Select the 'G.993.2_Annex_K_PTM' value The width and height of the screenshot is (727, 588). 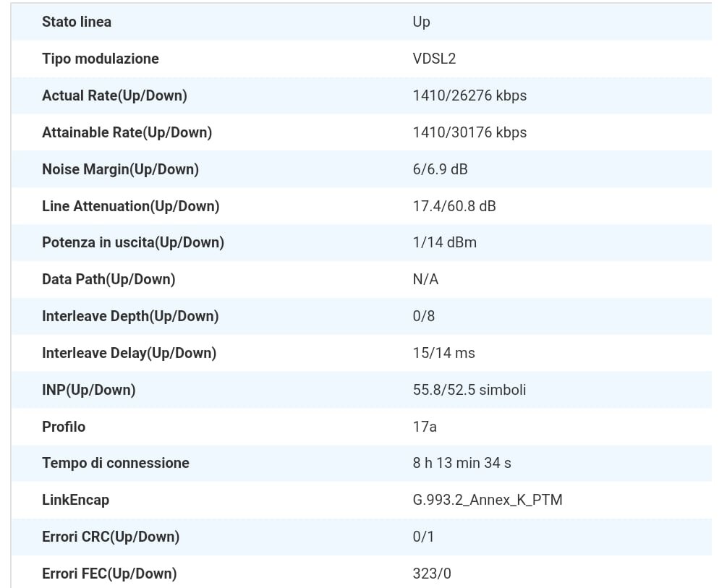[x=488, y=500]
